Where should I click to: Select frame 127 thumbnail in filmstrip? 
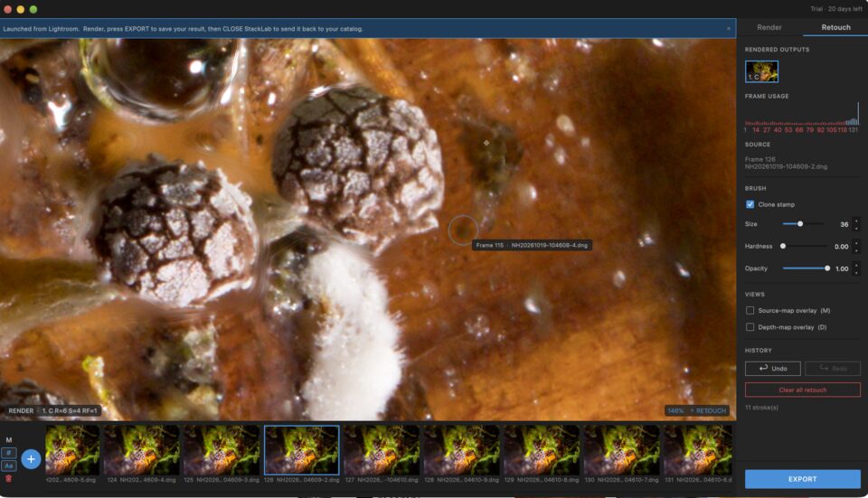(382, 450)
